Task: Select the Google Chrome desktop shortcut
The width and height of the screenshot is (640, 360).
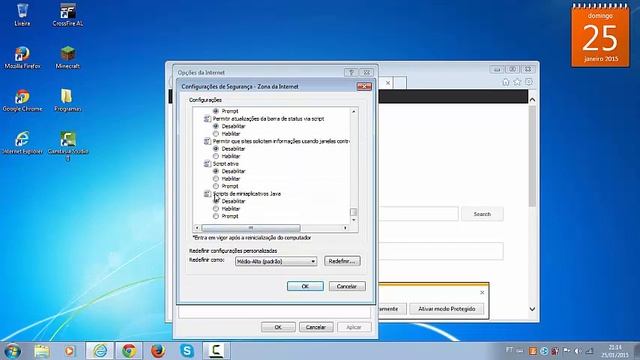Action: [22, 100]
